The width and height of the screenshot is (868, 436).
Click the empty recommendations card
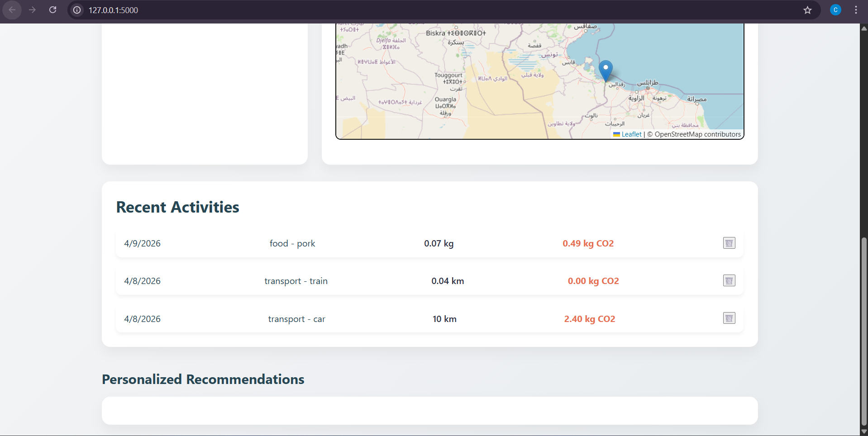click(x=429, y=411)
